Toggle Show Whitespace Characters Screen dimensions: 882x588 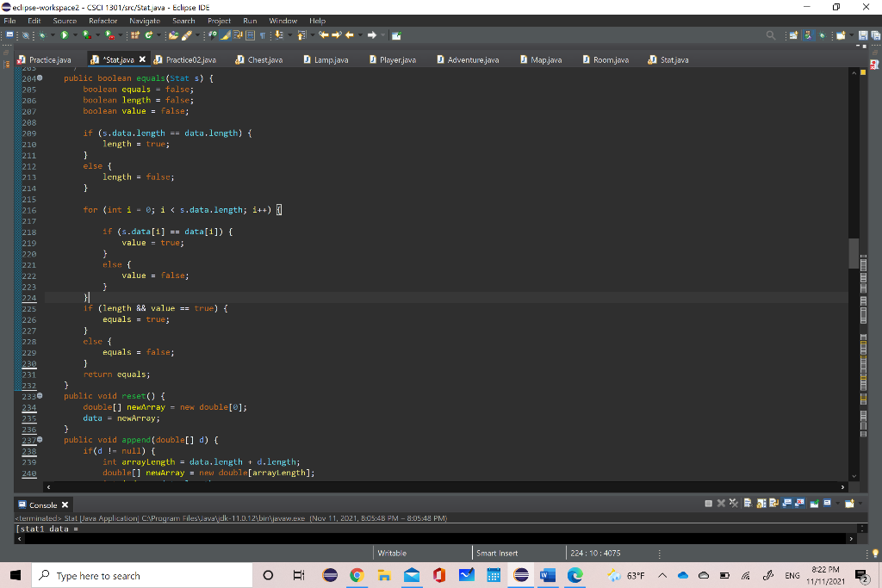263,35
